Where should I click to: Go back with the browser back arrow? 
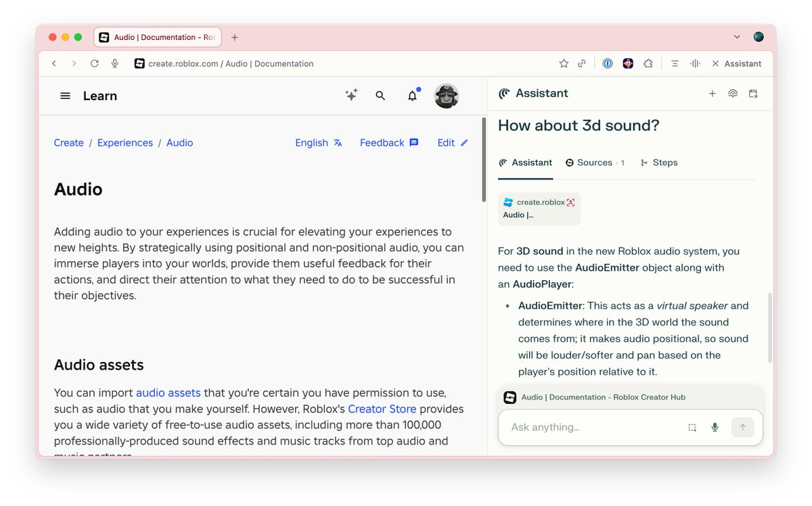(54, 64)
